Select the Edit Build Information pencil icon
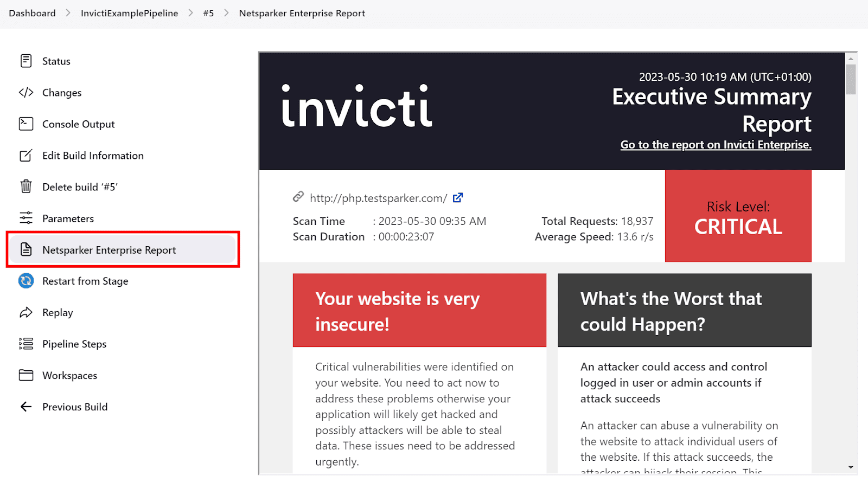Viewport: 868px width, 489px height. click(x=25, y=155)
